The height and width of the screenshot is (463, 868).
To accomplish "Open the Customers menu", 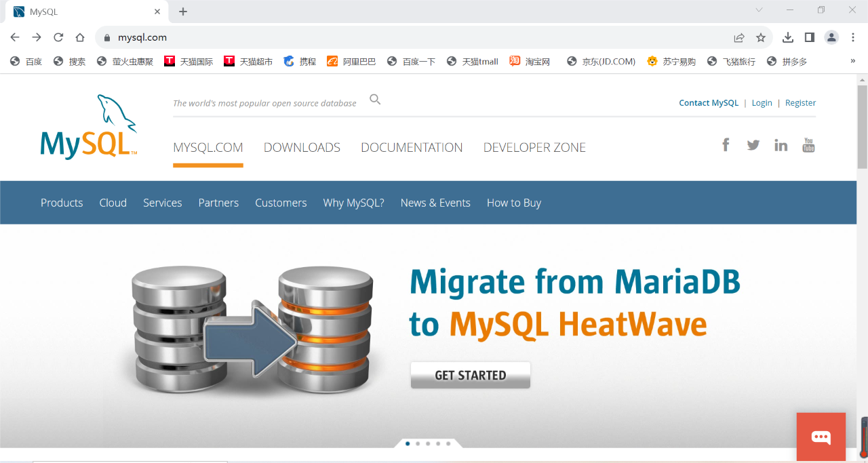I will click(281, 203).
